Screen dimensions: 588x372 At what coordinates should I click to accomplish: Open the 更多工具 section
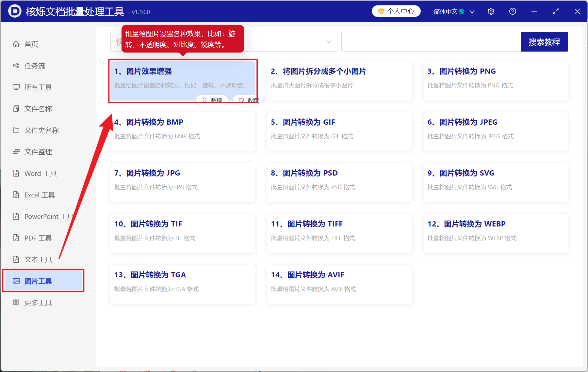pyautogui.click(x=38, y=302)
